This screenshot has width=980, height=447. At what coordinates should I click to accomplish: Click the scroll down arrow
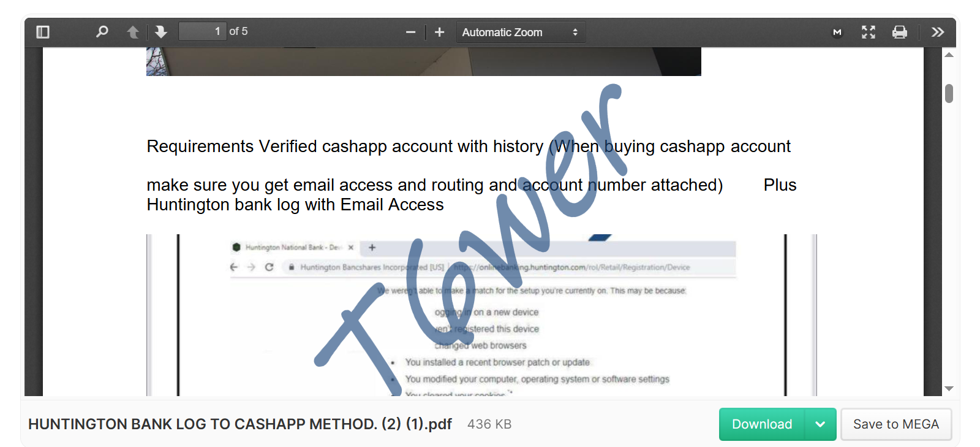pyautogui.click(x=949, y=389)
